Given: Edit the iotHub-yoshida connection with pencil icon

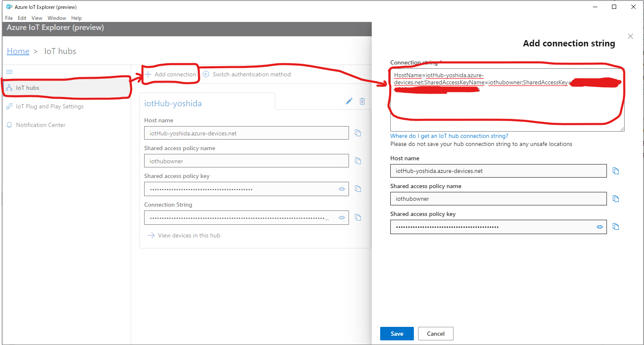Looking at the screenshot, I should (349, 101).
